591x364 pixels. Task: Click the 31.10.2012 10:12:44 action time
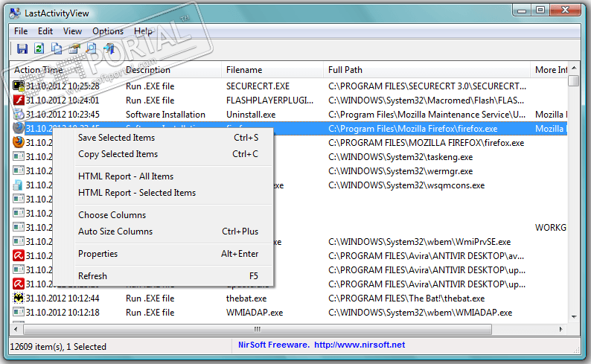(x=63, y=298)
